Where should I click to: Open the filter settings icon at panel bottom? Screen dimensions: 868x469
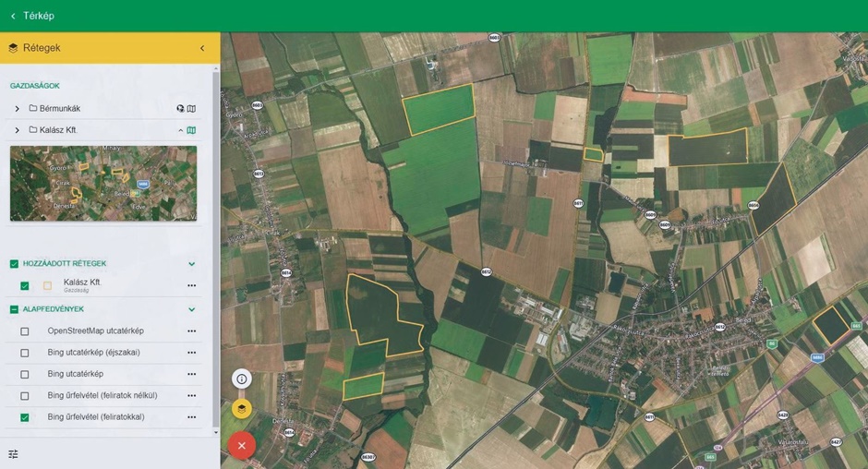13,454
